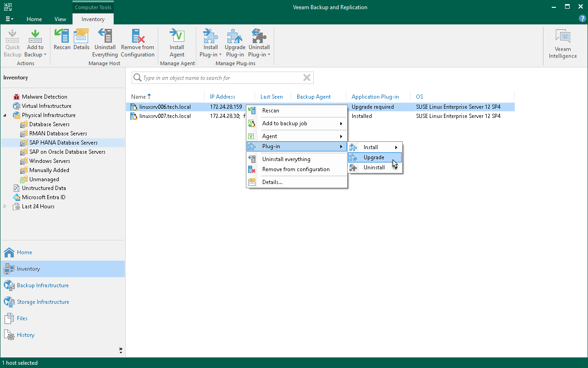Select Upgrade in Plug-in submenu
Screen dimensions: 588x368
(374, 157)
